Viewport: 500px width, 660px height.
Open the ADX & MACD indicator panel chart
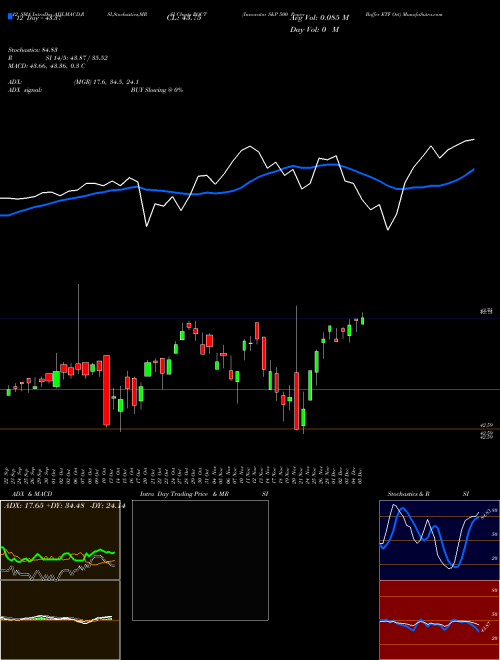tap(60, 540)
